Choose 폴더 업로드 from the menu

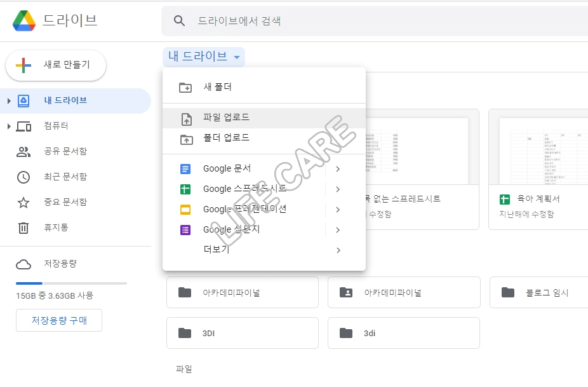(x=264, y=138)
